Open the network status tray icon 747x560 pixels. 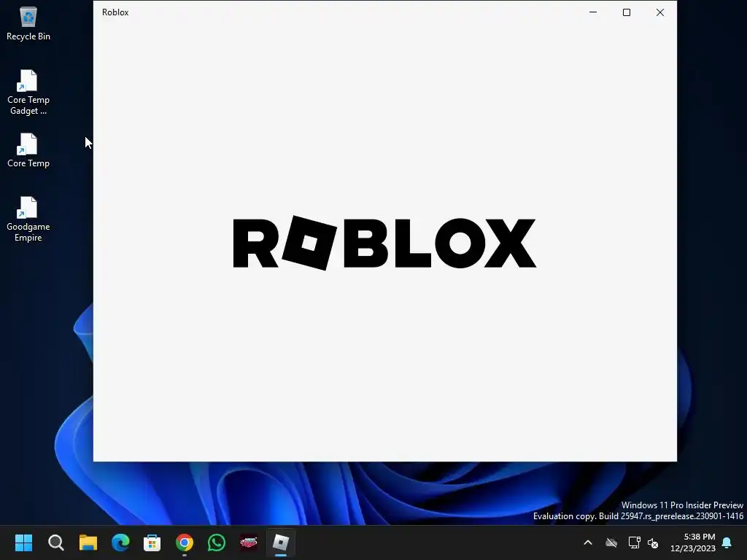point(634,542)
